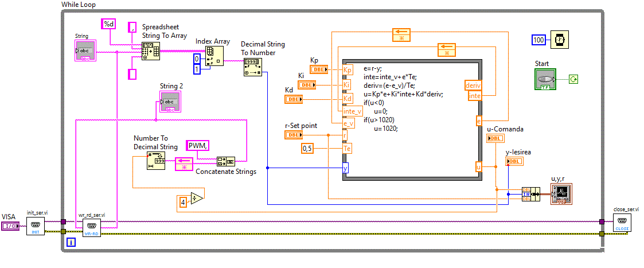Image resolution: width=644 pixels, height=268 pixels.
Task: Select the init_ser.vi subVI icon
Action: [x=35, y=226]
